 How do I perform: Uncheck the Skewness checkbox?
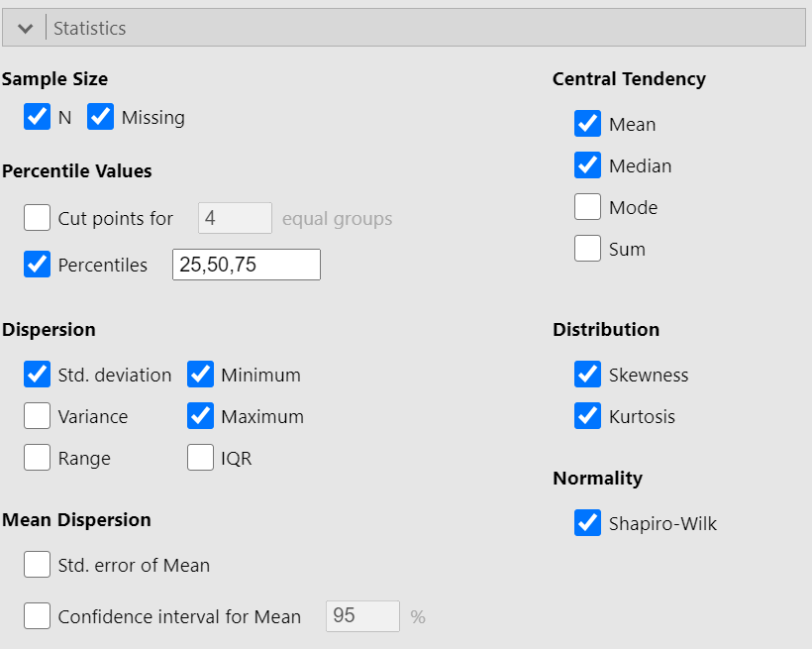coord(588,375)
